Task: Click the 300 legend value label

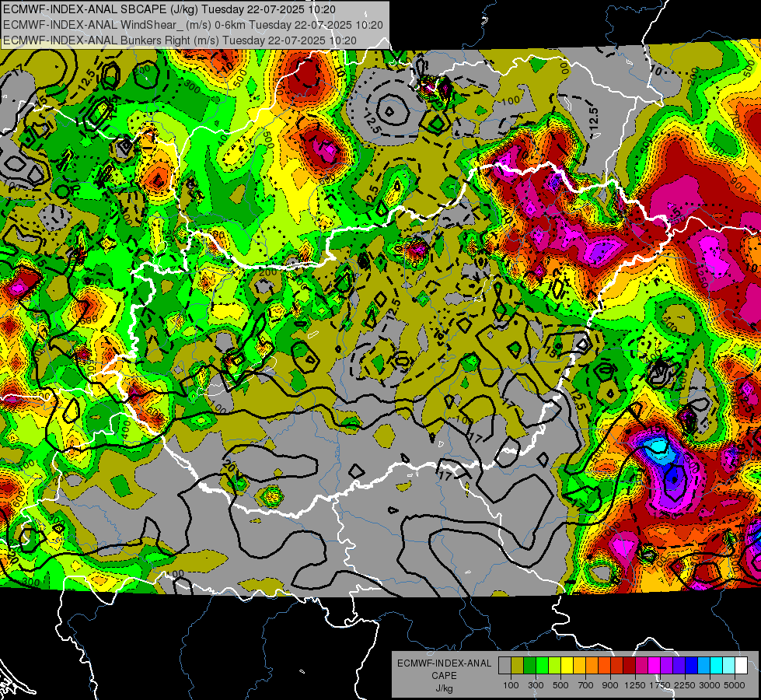Action: coord(536,685)
